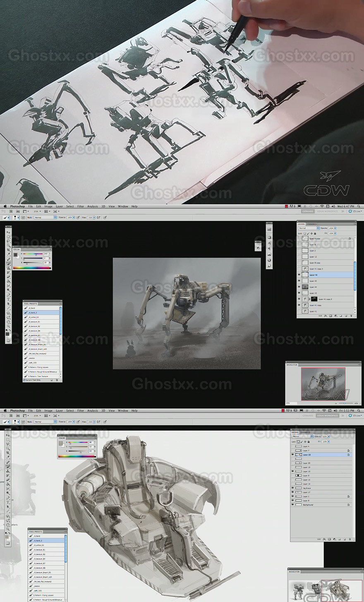Open blend mode dropdown in cockpit Layers panel
Viewport: 364px width, 602px height.
tap(302, 437)
